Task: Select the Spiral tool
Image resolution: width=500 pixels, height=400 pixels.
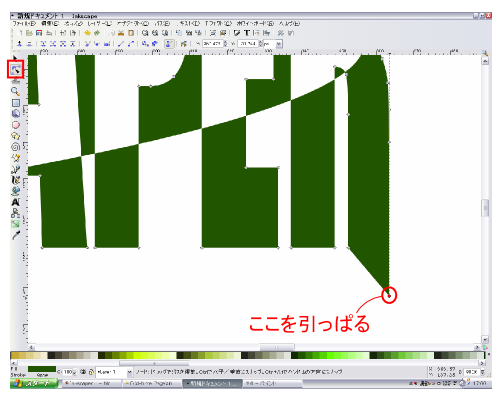Action: (x=15, y=147)
